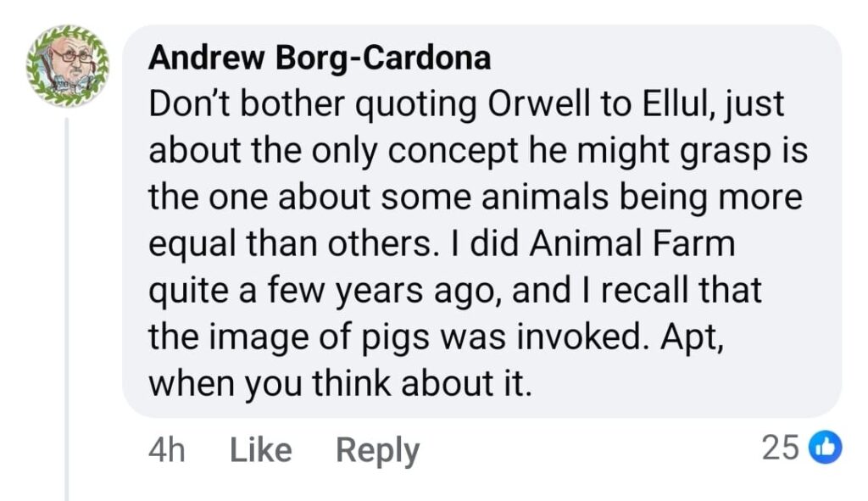Like Andrew Borg-Cardona's comment

click(261, 449)
